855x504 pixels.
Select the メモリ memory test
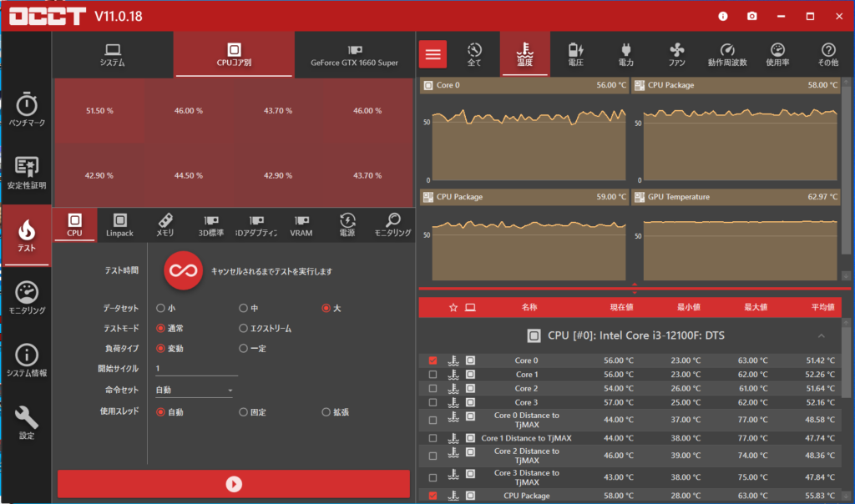[x=165, y=225]
